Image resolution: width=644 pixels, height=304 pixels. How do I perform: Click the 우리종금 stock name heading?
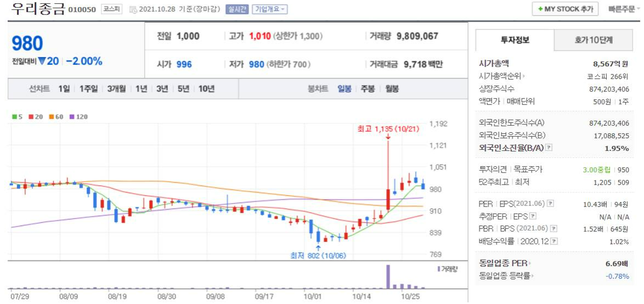(38, 9)
